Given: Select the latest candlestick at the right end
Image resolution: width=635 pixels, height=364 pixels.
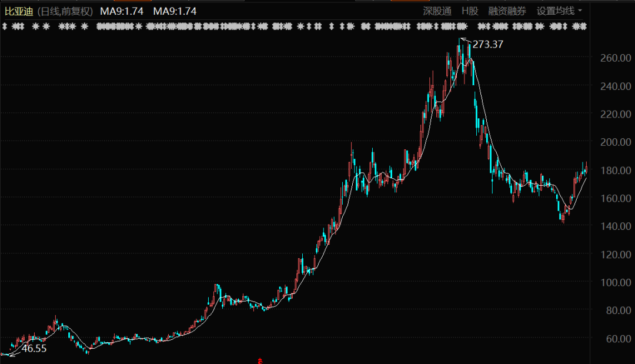Looking at the screenshot, I should click(586, 169).
